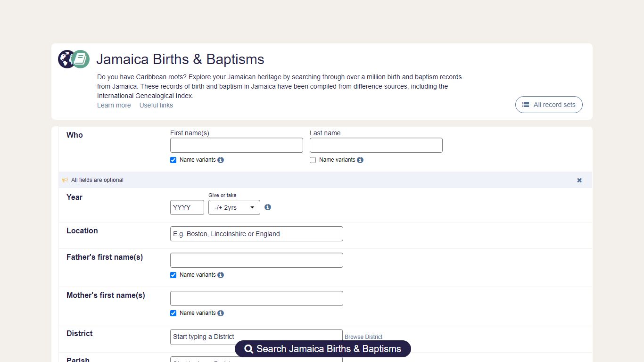
Task: Open info icon beside last name variants
Action: point(360,160)
